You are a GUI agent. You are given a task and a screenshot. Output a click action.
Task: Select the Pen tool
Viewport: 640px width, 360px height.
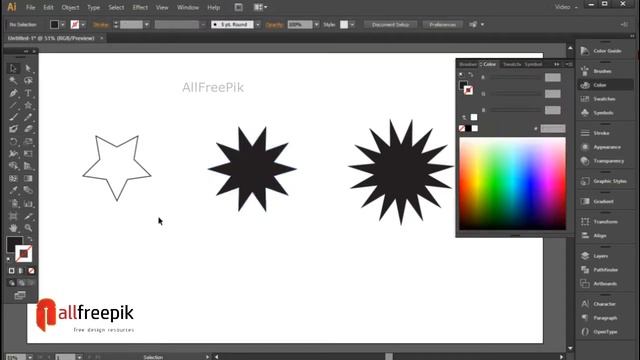pos(13,93)
